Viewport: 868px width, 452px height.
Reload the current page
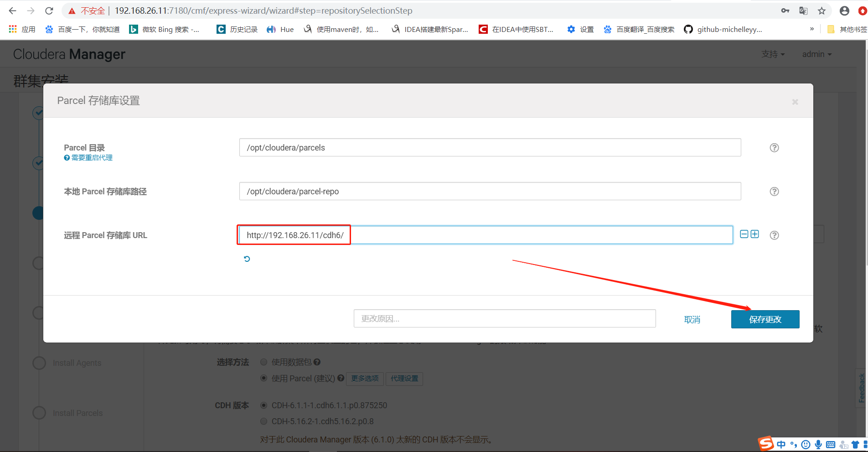(x=49, y=10)
